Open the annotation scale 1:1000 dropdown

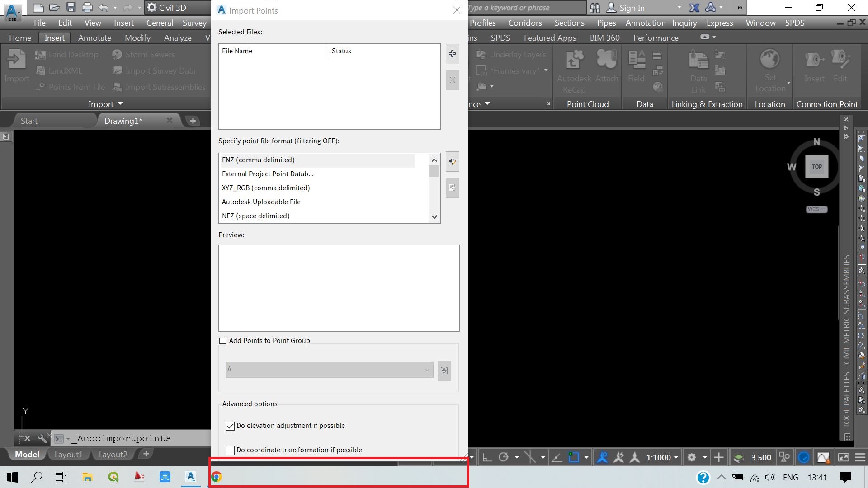(x=662, y=457)
